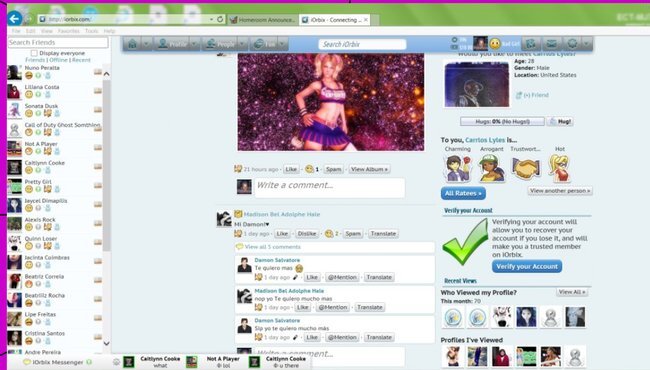The height and width of the screenshot is (370, 650).
Task: Click the browser back arrow button
Action: coord(15,18)
